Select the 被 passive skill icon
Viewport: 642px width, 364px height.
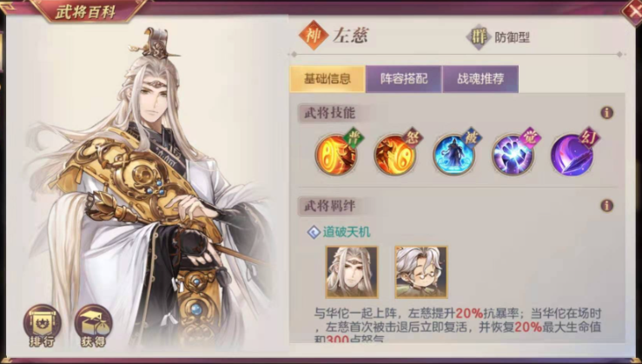(454, 155)
